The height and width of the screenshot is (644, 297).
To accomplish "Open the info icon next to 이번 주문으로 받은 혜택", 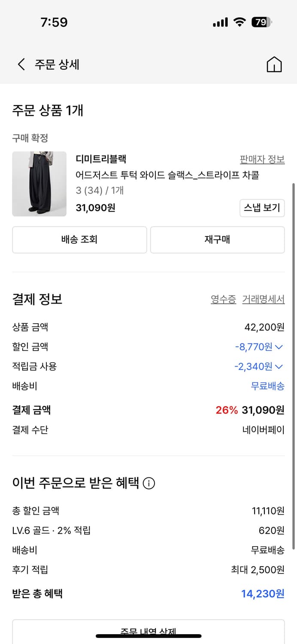I will point(148,483).
